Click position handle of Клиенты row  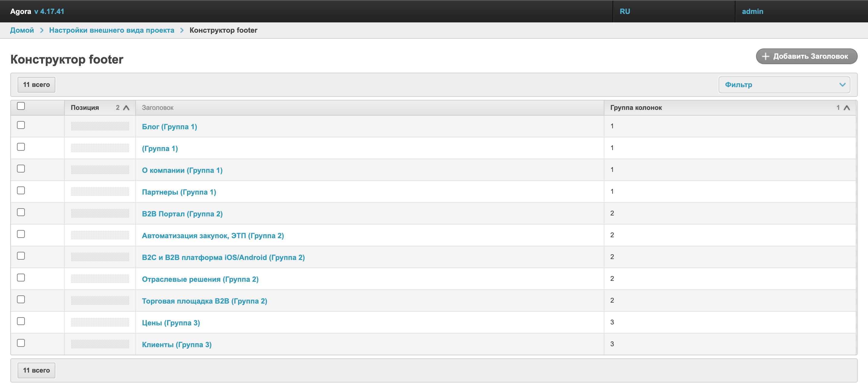point(100,344)
